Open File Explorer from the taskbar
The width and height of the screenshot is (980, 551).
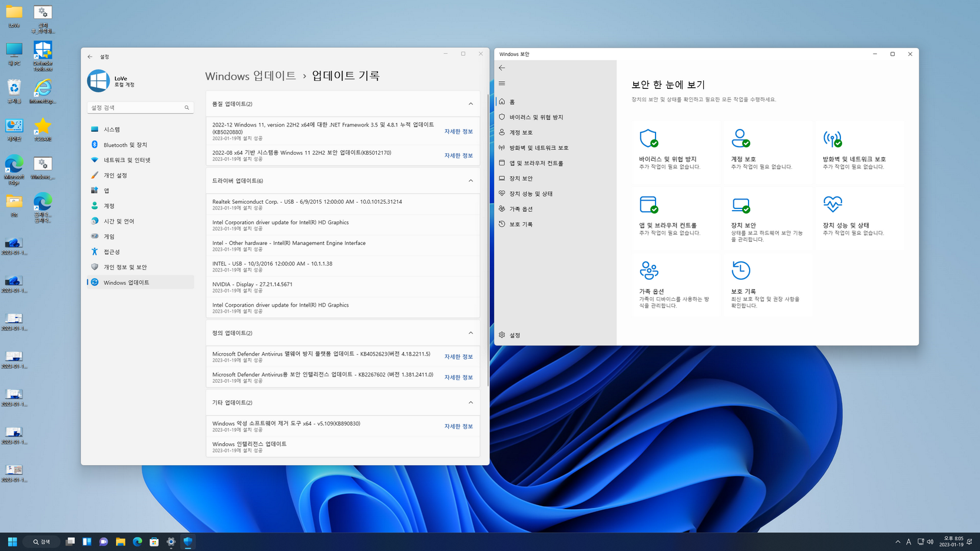(120, 542)
